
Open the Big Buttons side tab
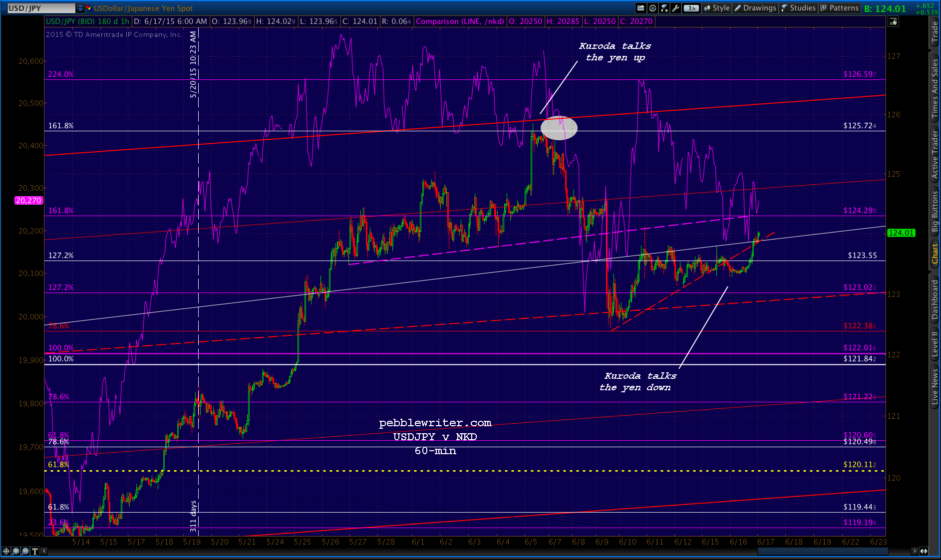click(935, 212)
